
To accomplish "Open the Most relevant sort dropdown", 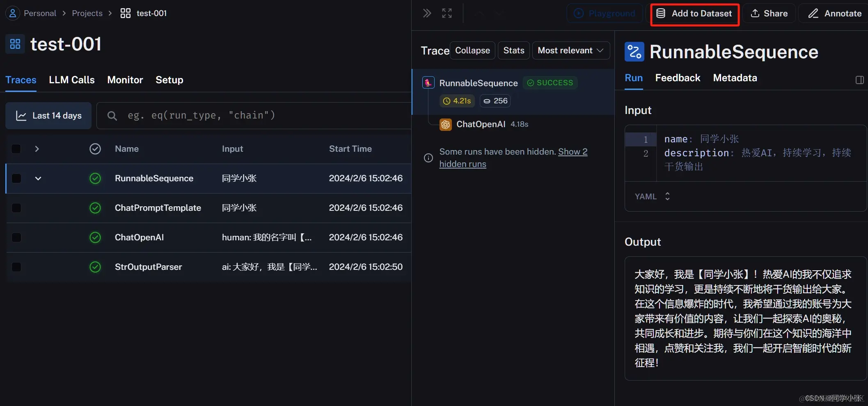I will point(571,50).
